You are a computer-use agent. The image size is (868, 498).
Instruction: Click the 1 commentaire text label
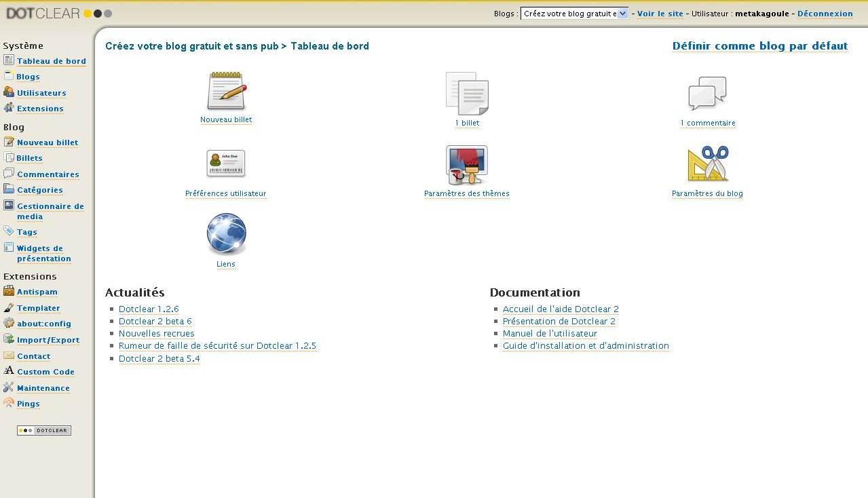tap(708, 123)
